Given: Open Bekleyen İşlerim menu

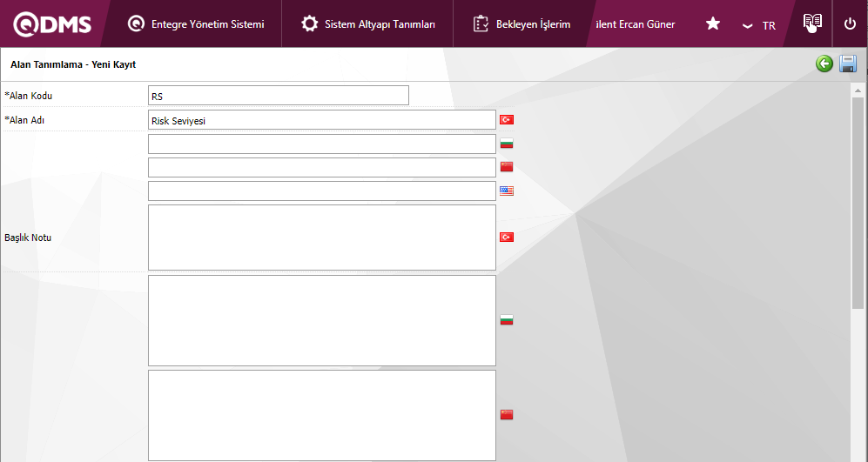Looking at the screenshot, I should click(521, 24).
